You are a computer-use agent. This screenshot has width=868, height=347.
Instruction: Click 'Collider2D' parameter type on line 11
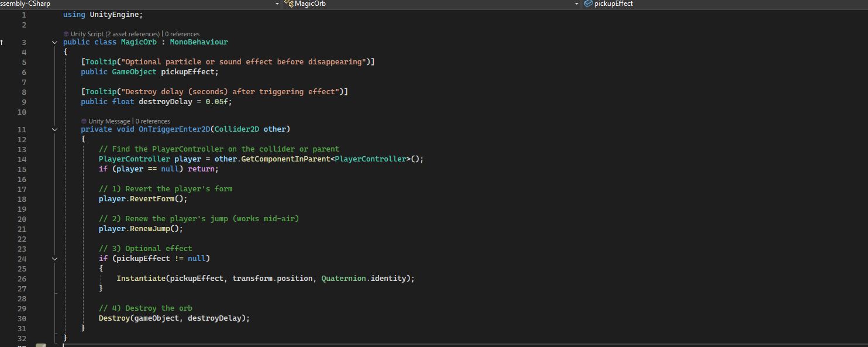tap(237, 129)
